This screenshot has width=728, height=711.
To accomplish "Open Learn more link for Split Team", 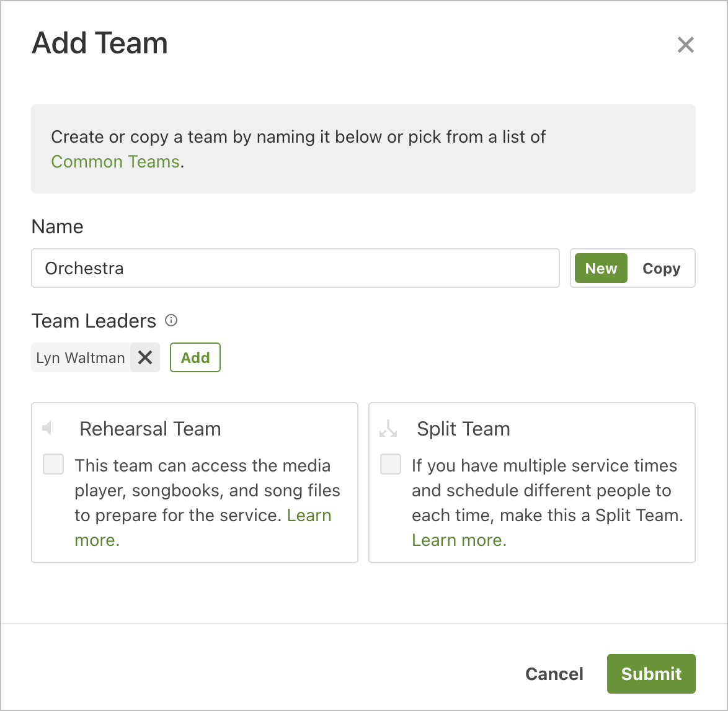I will point(459,540).
